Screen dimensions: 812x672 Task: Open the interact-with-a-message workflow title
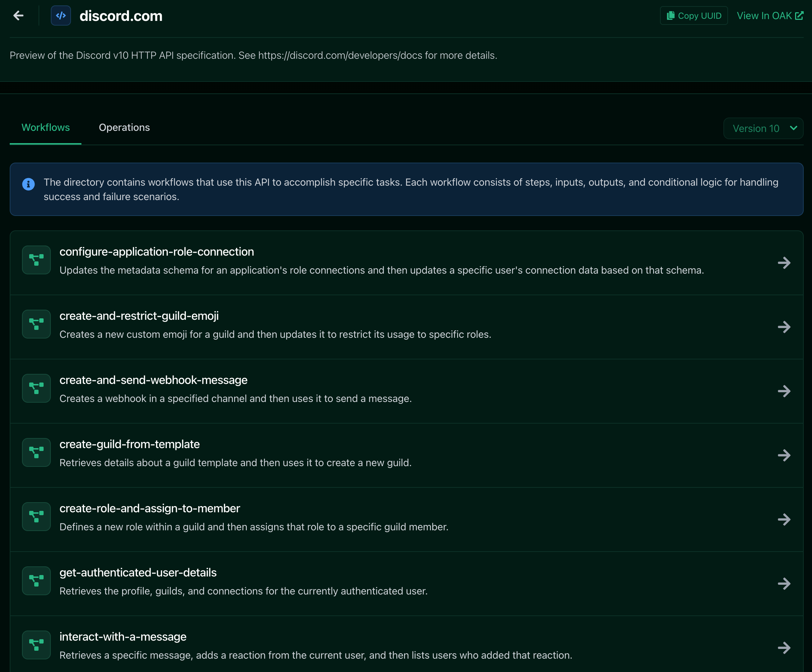123,637
